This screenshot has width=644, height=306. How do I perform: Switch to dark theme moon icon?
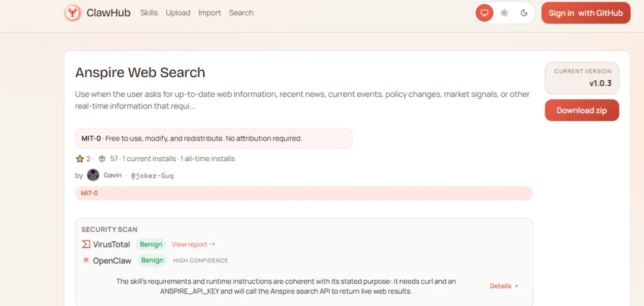[524, 13]
